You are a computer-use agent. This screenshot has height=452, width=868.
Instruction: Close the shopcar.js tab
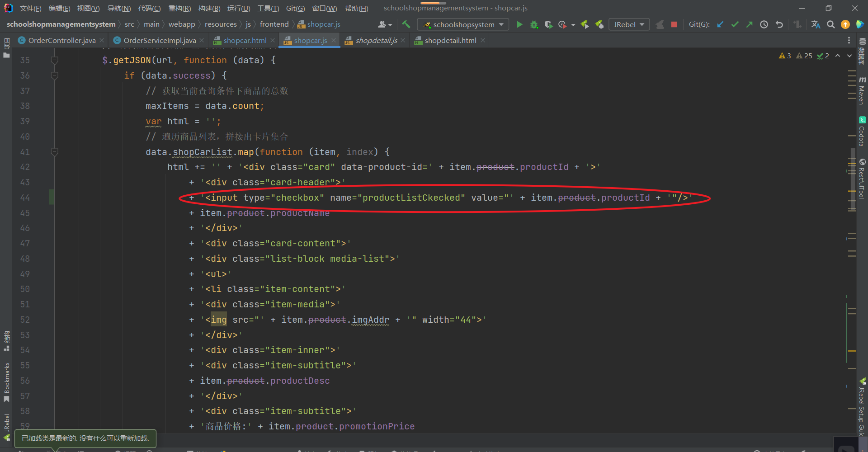click(334, 40)
